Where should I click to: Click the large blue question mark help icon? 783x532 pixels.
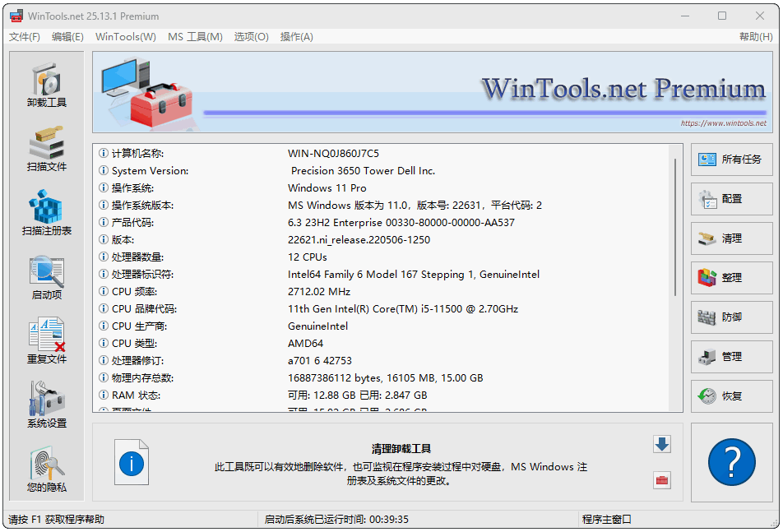[x=731, y=462]
